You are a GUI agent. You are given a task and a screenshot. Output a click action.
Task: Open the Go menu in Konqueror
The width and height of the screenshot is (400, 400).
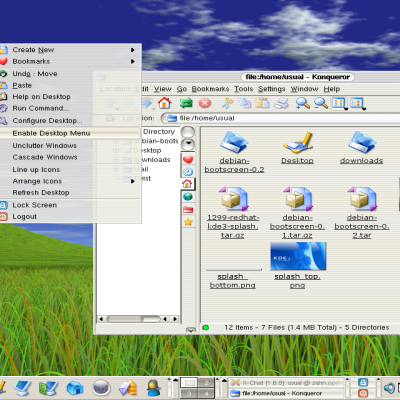(x=182, y=89)
